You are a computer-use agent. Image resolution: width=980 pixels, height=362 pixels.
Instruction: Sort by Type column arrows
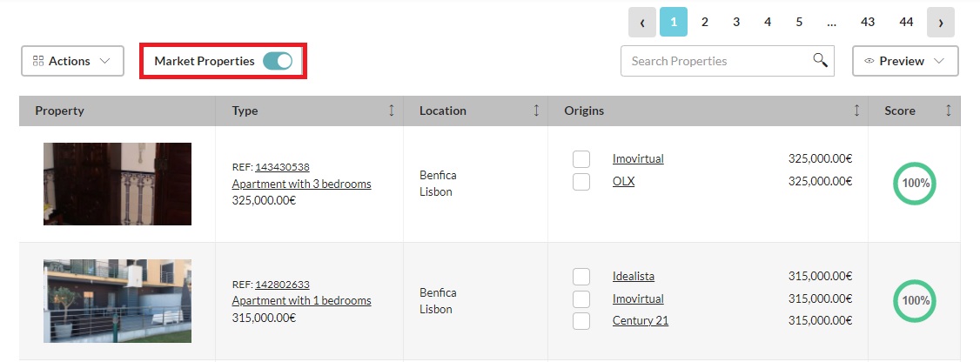[x=391, y=111]
